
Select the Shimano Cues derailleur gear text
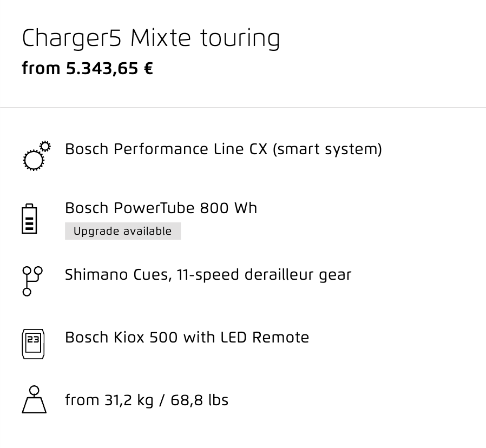click(x=208, y=275)
